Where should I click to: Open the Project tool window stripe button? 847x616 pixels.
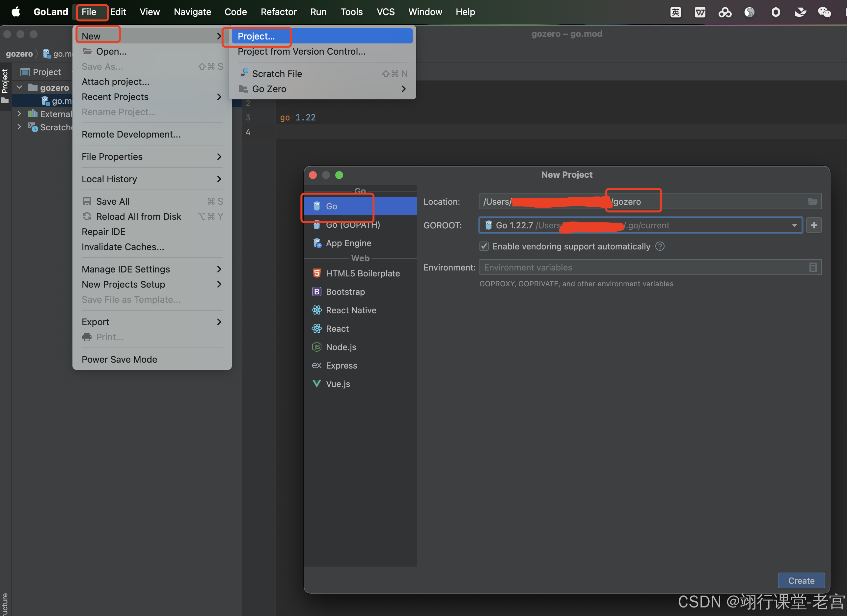point(5,87)
